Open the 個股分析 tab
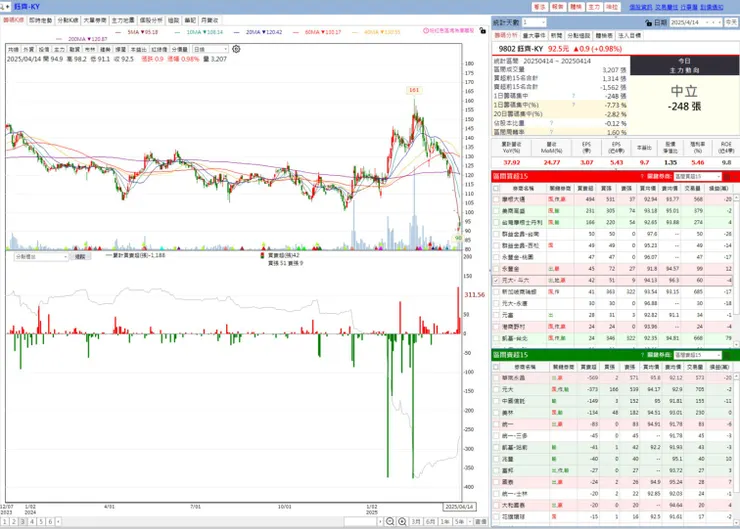740x529 pixels. coord(151,20)
